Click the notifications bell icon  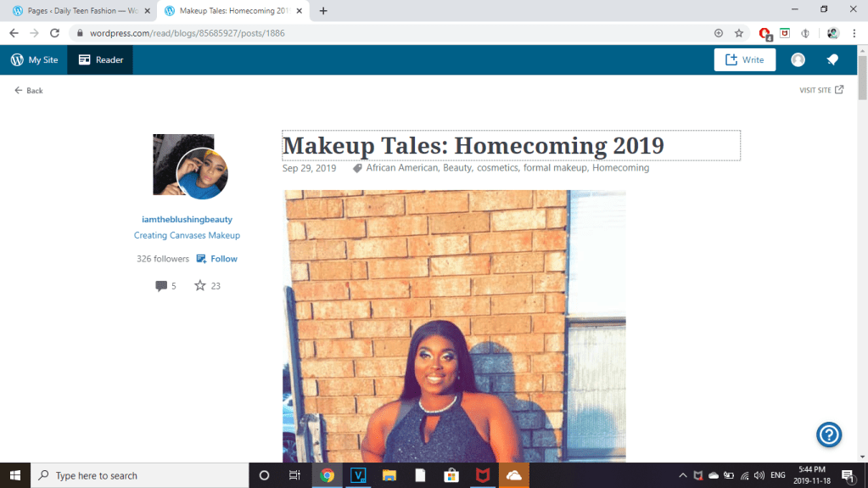(x=833, y=59)
